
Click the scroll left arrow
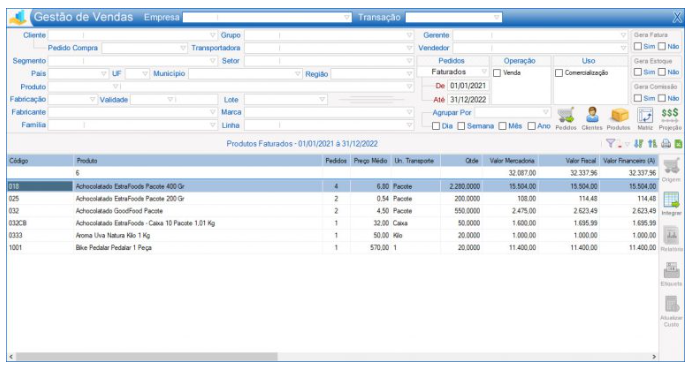tap(11, 356)
